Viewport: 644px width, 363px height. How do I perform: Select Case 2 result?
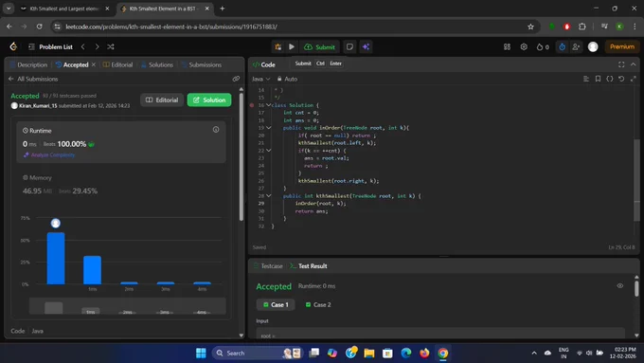click(x=318, y=304)
